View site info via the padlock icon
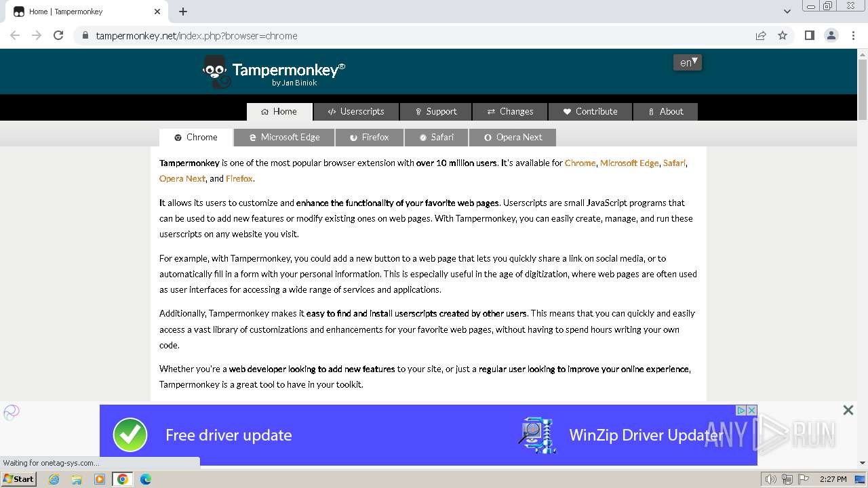 coord(85,35)
